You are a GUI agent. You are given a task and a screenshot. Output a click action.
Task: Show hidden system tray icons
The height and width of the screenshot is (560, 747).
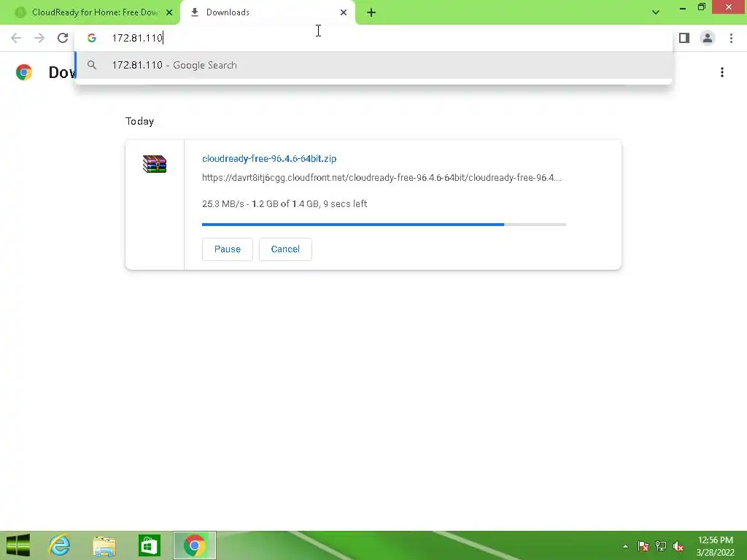click(625, 546)
